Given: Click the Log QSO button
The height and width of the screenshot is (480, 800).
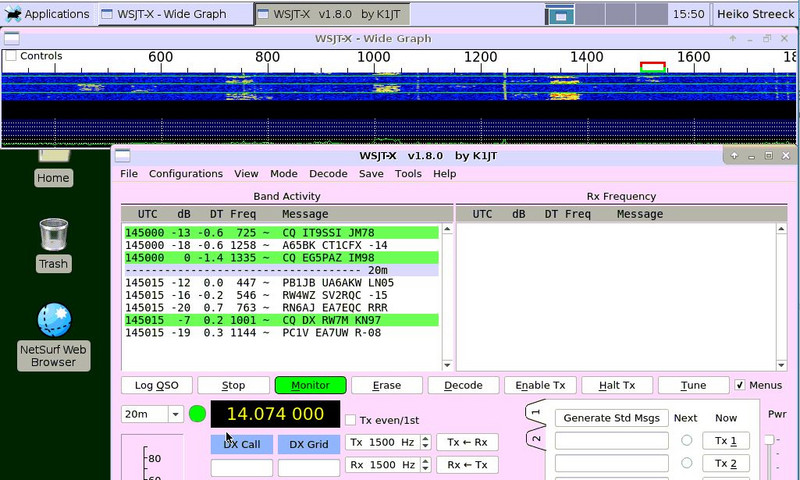Looking at the screenshot, I should [157, 385].
